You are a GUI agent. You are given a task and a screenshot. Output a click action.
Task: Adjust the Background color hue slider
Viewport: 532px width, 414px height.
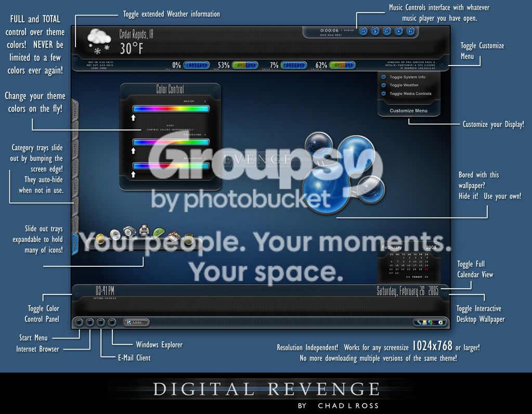(x=171, y=166)
